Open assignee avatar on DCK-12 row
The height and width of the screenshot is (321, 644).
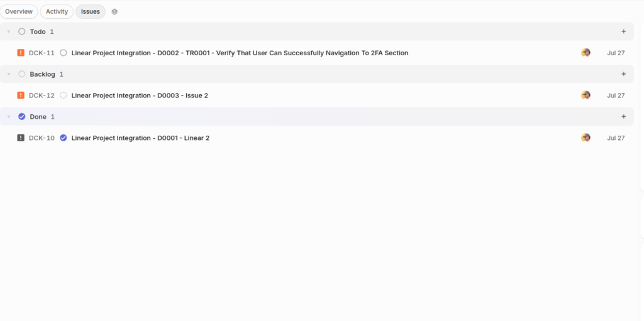tap(586, 95)
